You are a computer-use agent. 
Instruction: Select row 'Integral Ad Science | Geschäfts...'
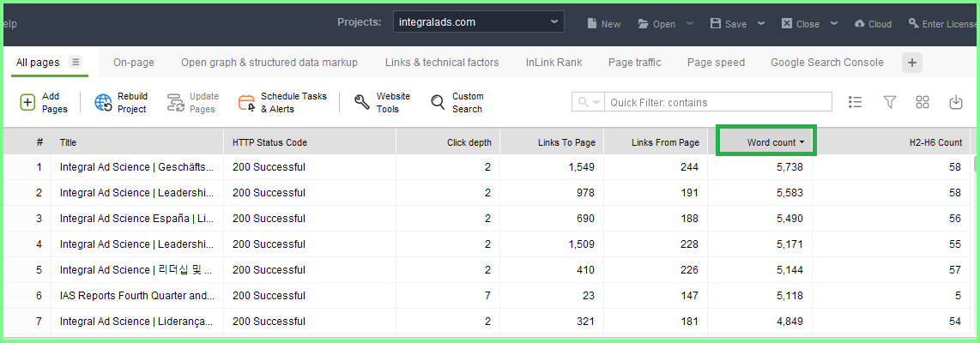[x=487, y=167]
